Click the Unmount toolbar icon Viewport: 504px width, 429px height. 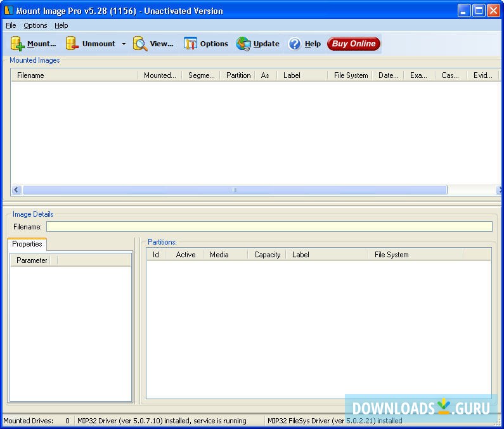pyautogui.click(x=72, y=44)
